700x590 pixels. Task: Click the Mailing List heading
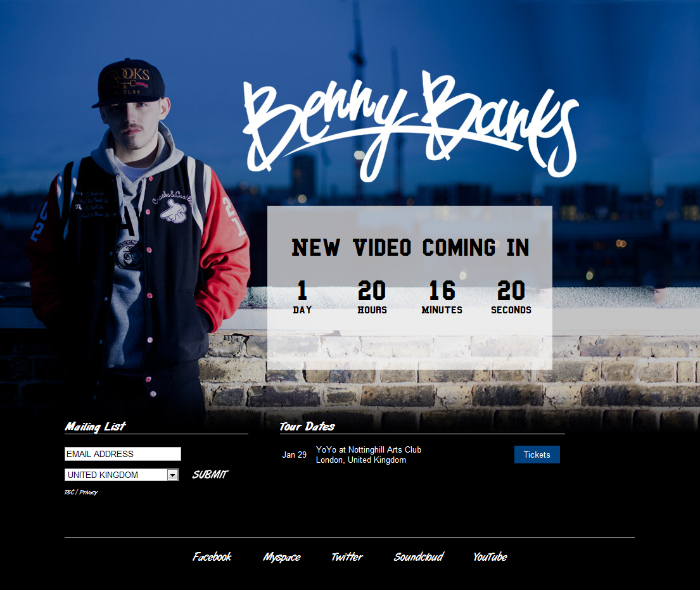(96, 427)
